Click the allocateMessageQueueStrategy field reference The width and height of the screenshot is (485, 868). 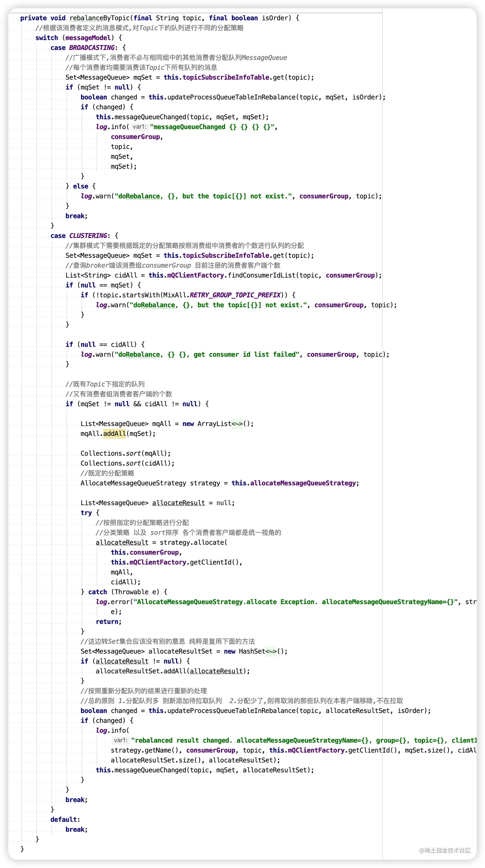pyautogui.click(x=303, y=483)
